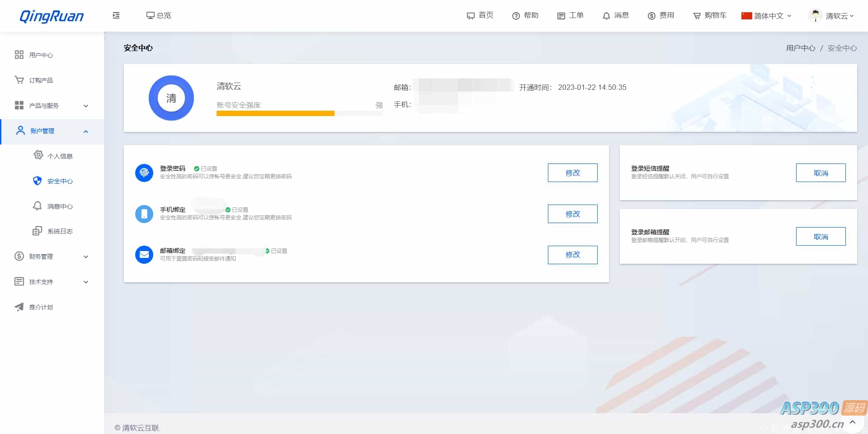Click 修改 button for login password
The height and width of the screenshot is (434, 868).
(572, 173)
